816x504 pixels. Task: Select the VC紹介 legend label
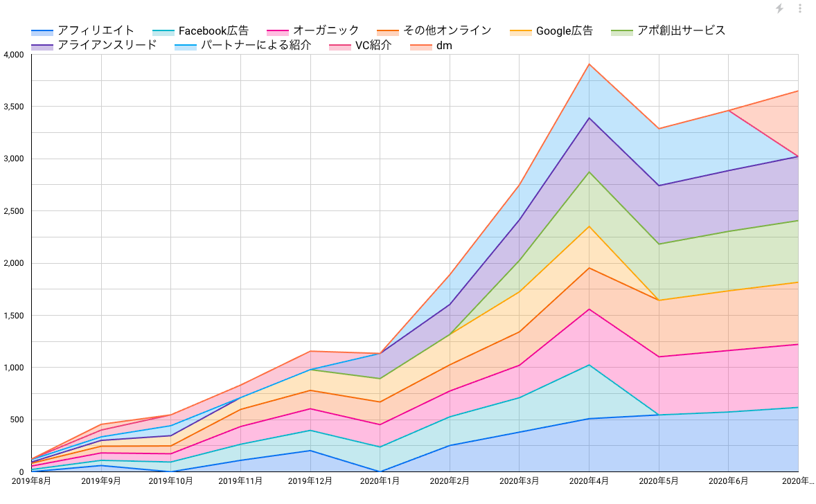pyautogui.click(x=373, y=45)
